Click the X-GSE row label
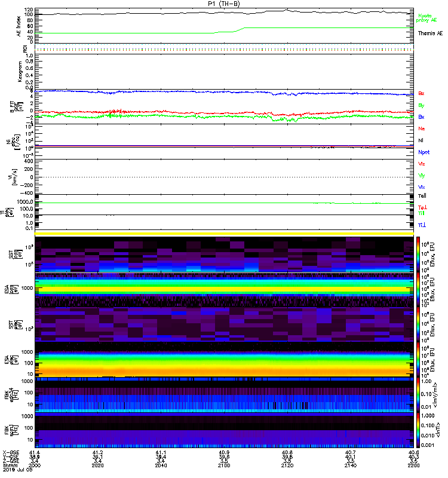This screenshot has width=448, height=478. (x=11, y=452)
